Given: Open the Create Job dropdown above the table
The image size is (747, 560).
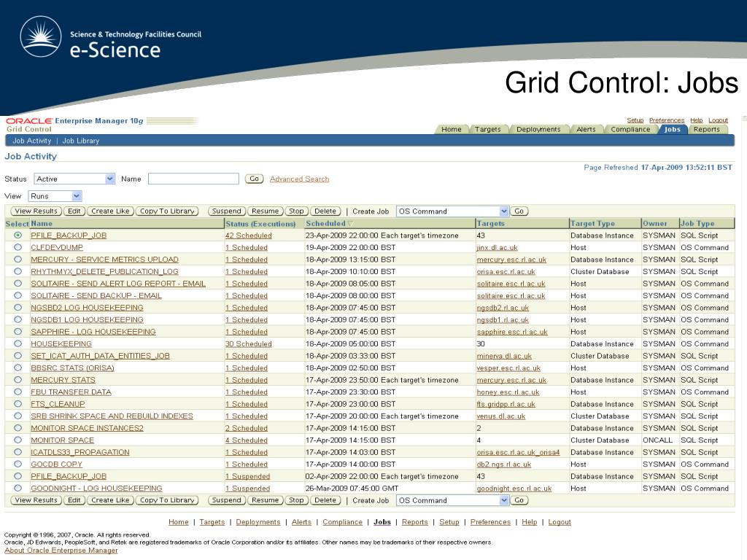Looking at the screenshot, I should tap(452, 211).
